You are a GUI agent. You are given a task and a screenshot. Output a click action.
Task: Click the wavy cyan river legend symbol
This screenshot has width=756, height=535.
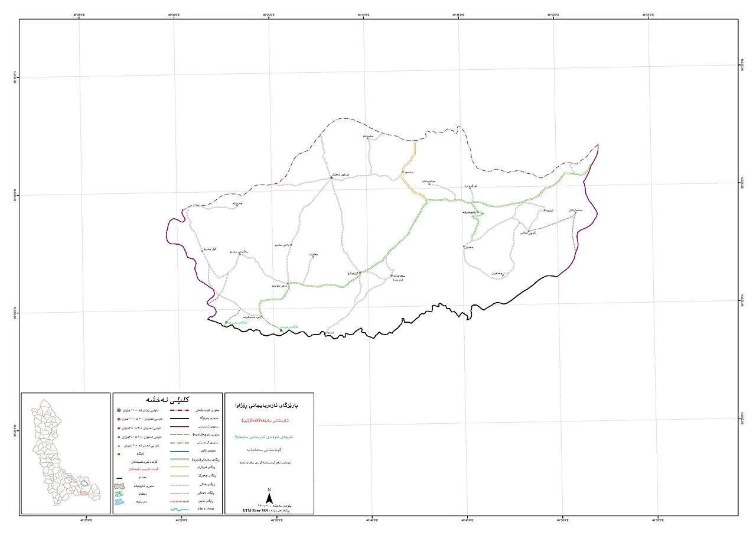coord(179,509)
